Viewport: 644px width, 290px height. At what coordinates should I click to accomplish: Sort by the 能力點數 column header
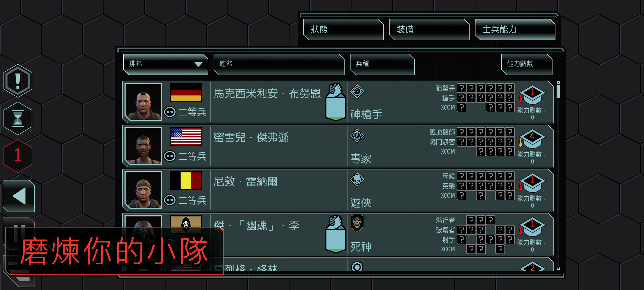[x=527, y=64]
